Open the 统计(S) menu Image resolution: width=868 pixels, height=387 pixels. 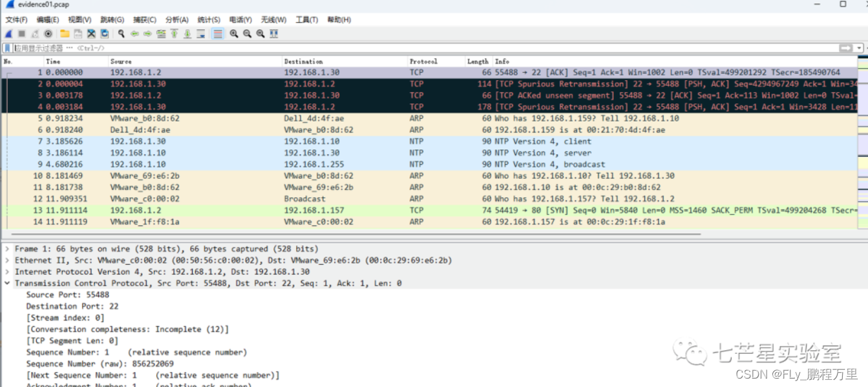click(x=209, y=20)
